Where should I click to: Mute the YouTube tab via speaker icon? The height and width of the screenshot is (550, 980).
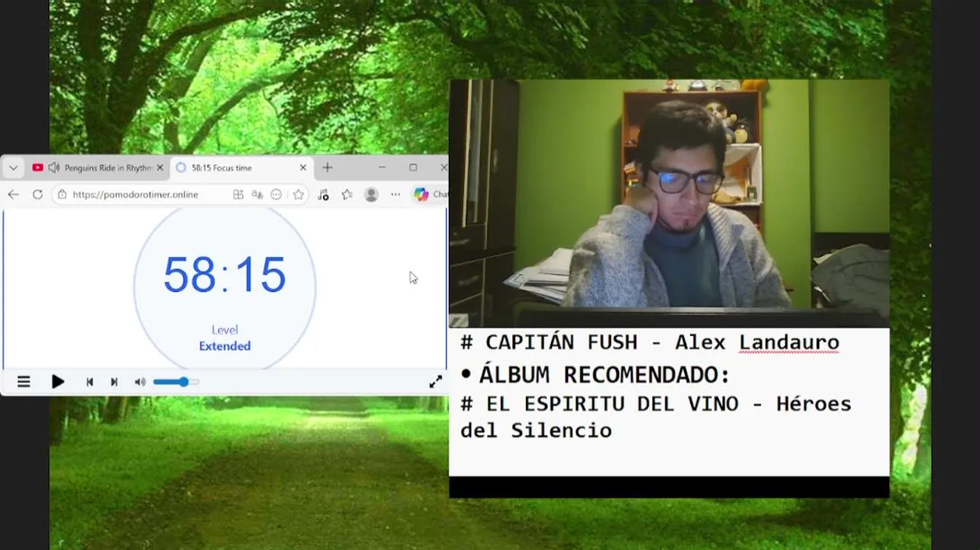[53, 167]
